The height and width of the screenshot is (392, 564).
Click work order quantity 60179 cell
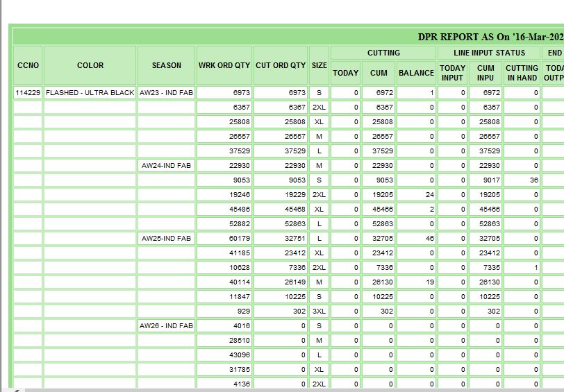pos(224,239)
